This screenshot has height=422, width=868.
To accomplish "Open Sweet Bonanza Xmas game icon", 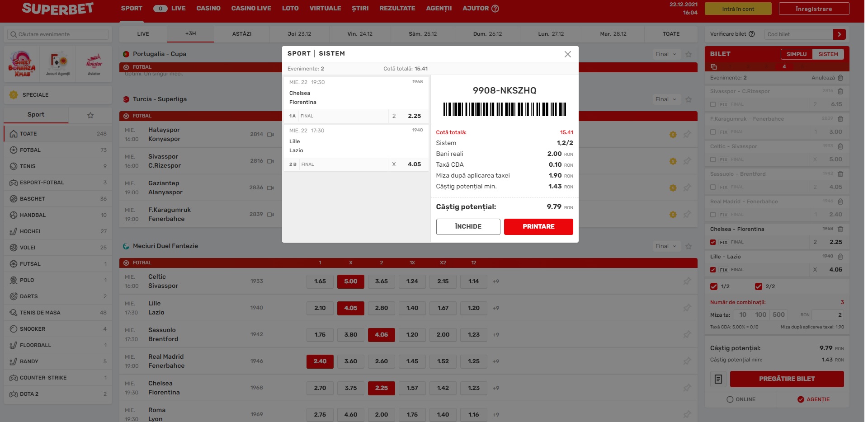I will [22, 64].
